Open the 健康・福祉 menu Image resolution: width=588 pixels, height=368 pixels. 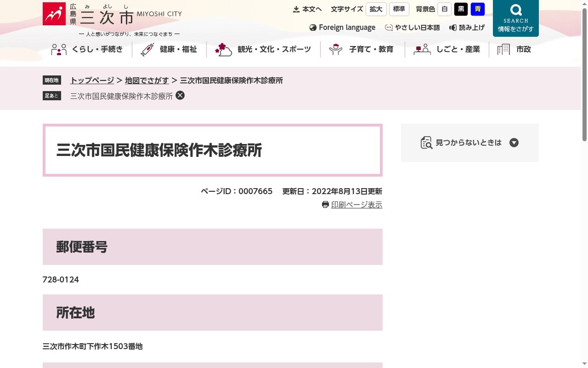(169, 50)
